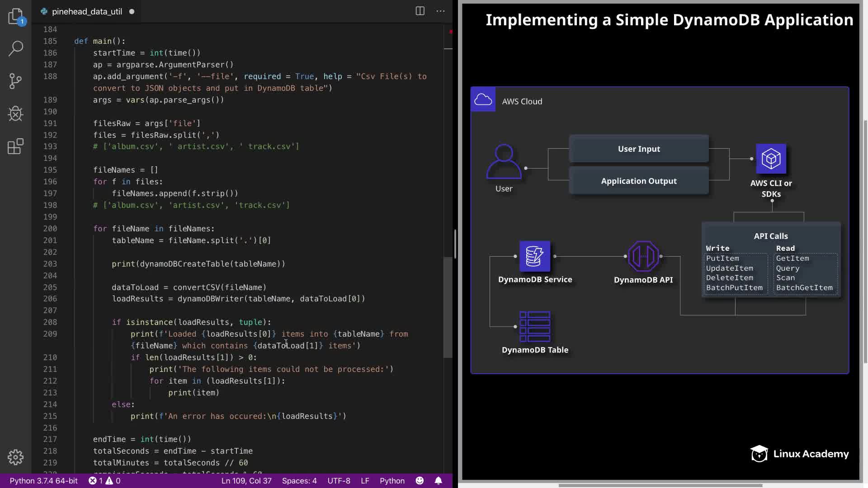Screen dimensions: 868x488
Task: Open the Manage gear icon
Action: coord(16,457)
